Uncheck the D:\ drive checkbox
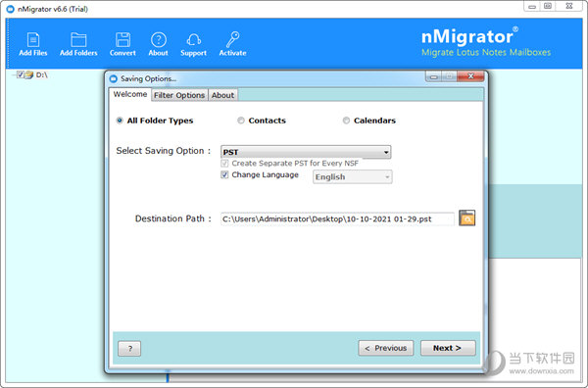Image resolution: width=588 pixels, height=388 pixels. coord(21,74)
